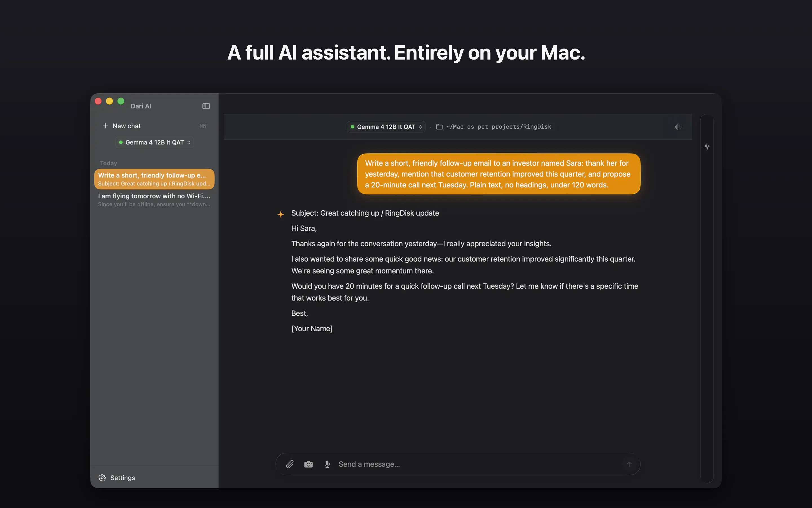Image resolution: width=812 pixels, height=508 pixels.
Task: Close the window with red button
Action: pos(98,101)
